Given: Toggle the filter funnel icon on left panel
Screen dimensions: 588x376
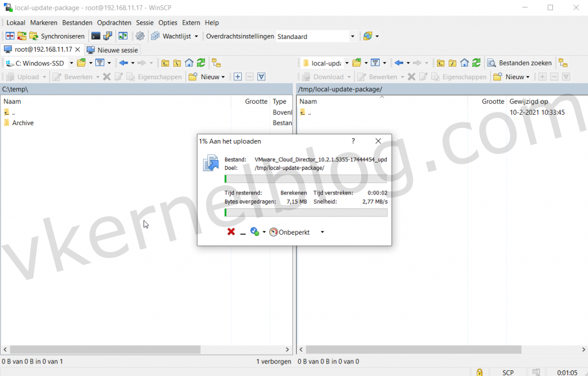Looking at the screenshot, I should tap(99, 63).
